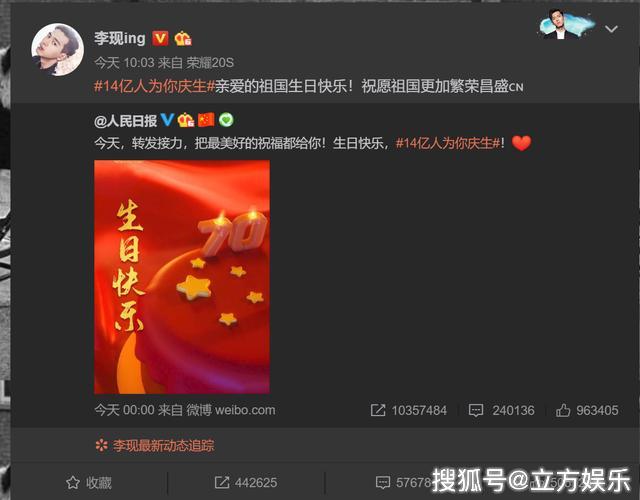640x500 pixels.
Task: Click the crown membership badge beside 李现ing
Action: pyautogui.click(x=183, y=39)
